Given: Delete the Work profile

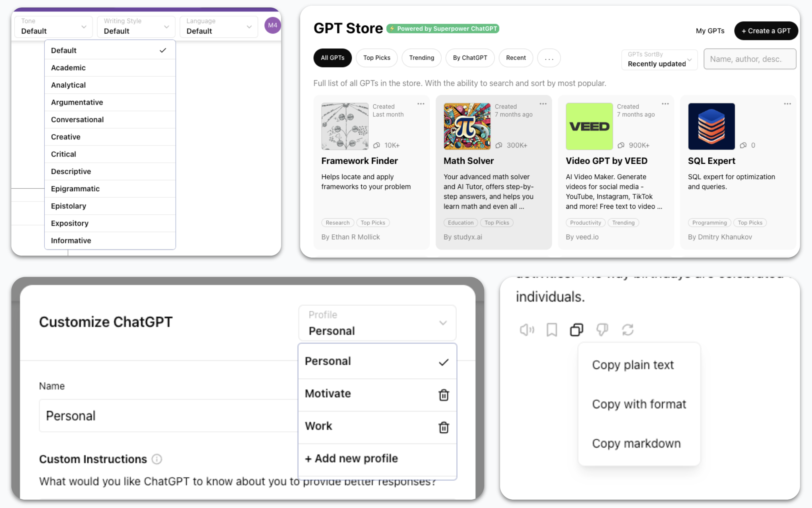Looking at the screenshot, I should click(x=444, y=427).
